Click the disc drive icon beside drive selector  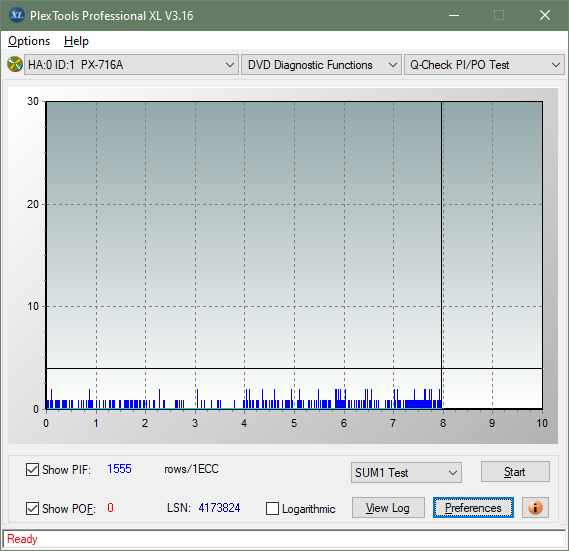pos(15,65)
